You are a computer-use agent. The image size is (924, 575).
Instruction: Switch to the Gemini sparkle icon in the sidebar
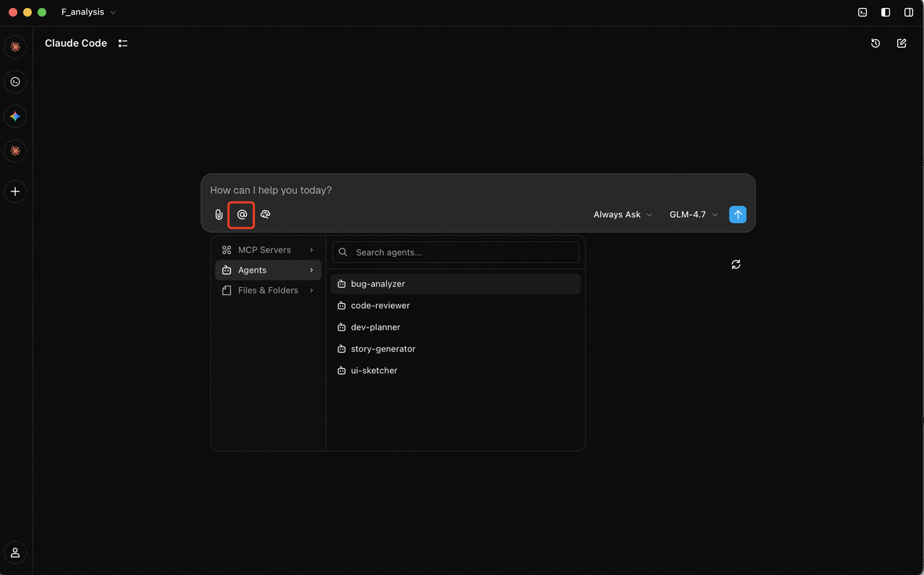[15, 116]
